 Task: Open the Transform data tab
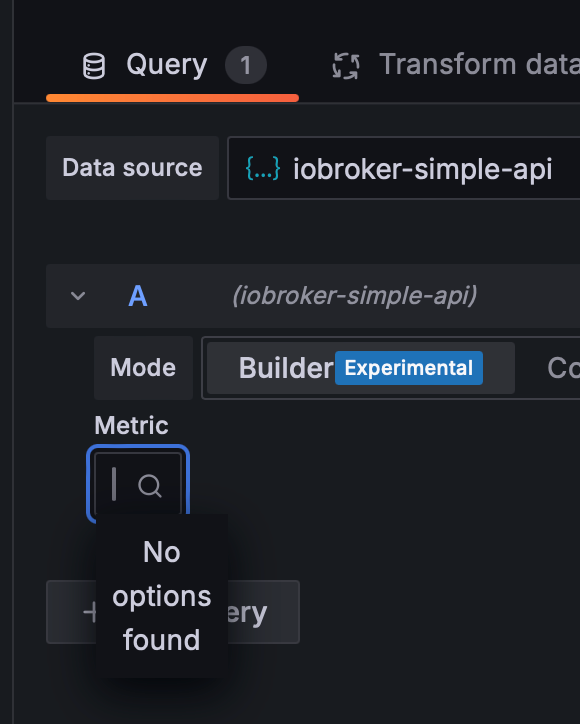coord(456,65)
